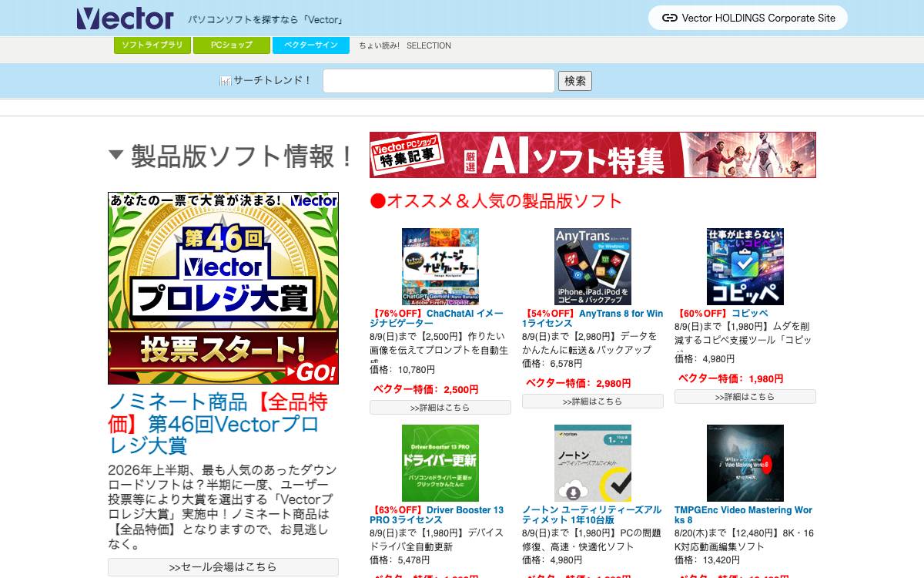924x578 pixels.
Task: Open the SELECTION link
Action: coord(429,45)
